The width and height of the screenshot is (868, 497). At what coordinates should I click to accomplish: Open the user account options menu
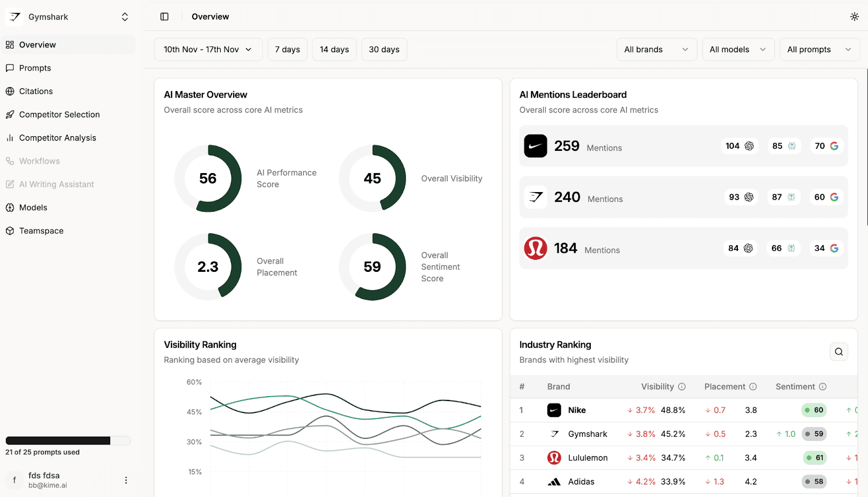pyautogui.click(x=126, y=480)
